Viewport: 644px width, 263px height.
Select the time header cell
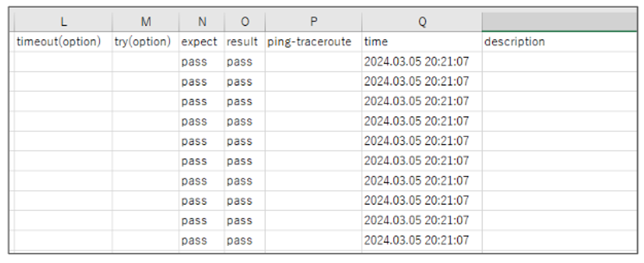click(422, 42)
